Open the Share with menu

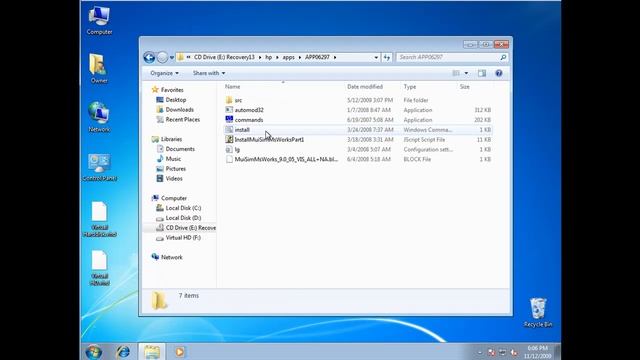(209, 73)
